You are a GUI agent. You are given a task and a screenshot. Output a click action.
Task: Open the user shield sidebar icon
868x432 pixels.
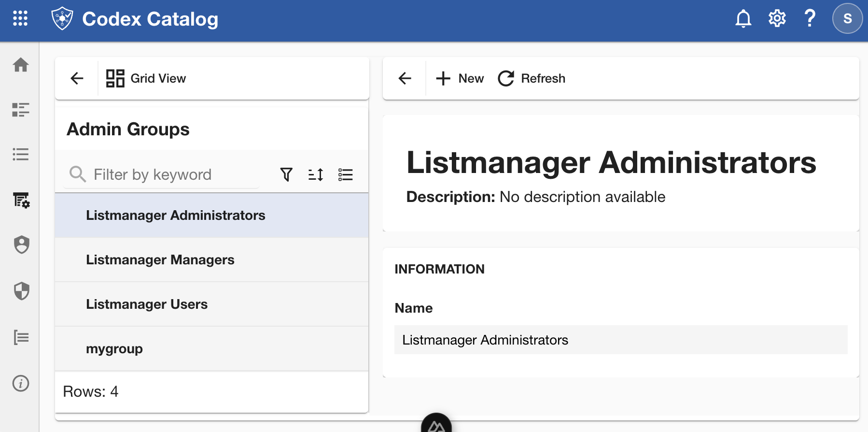[x=21, y=245]
